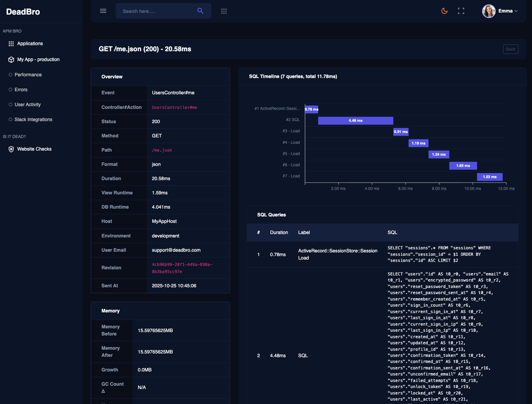Viewport: 532px width, 404px height.
Task: Open the Performance menu item
Action: point(28,75)
